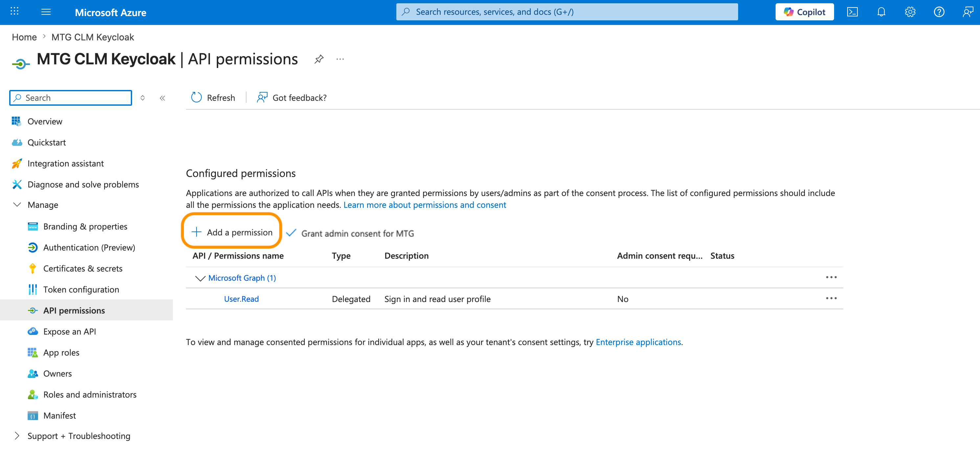
Task: Launch Cloud Shell from the top bar
Action: [x=852, y=12]
